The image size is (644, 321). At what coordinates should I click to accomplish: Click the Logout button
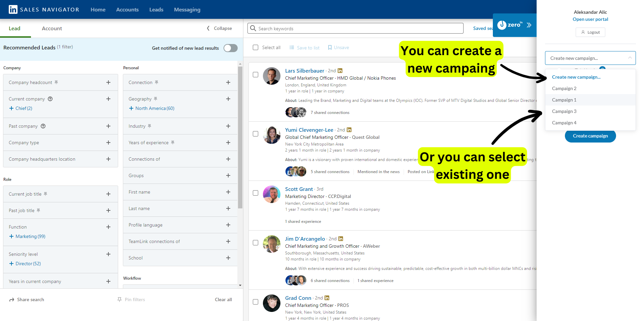point(590,32)
